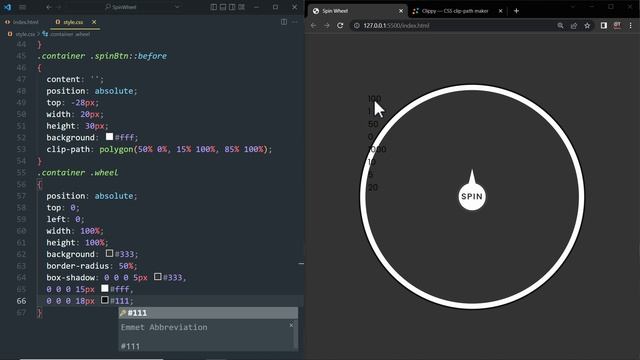Toggle the primary side bar layout
Image resolution: width=640 pixels, height=360 pixels.
213,7
